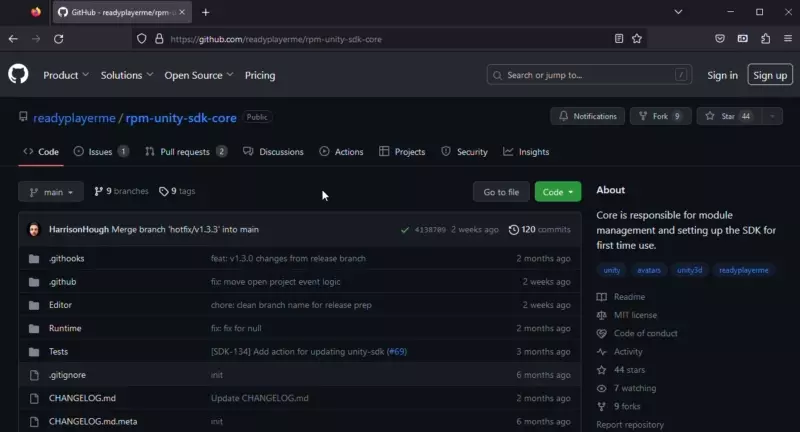This screenshot has width=800, height=432.
Task: Click the Sign up button
Action: (x=770, y=75)
